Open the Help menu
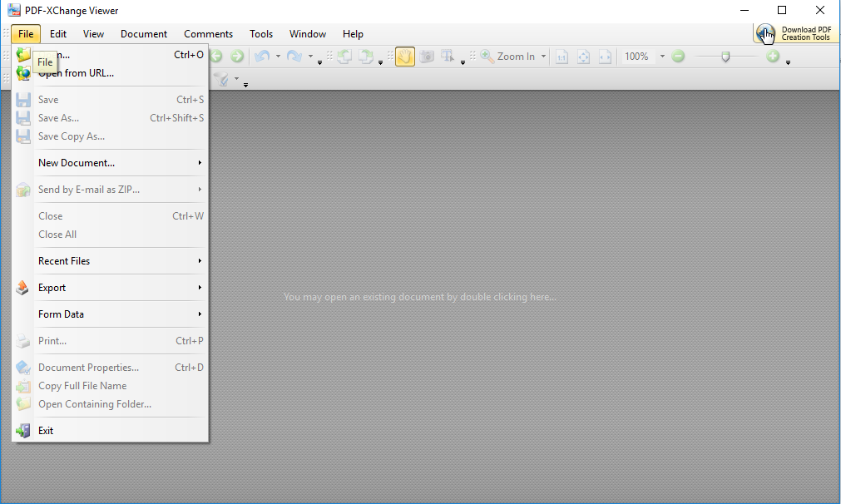 click(353, 34)
